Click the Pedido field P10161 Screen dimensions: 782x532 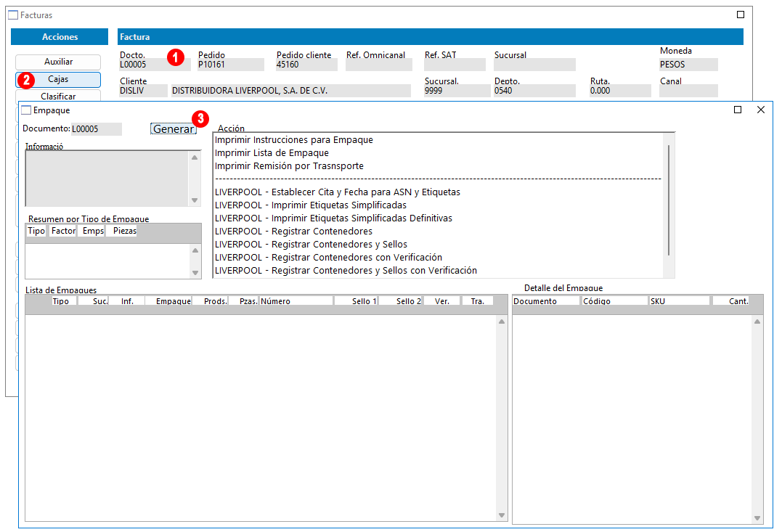[x=230, y=65]
